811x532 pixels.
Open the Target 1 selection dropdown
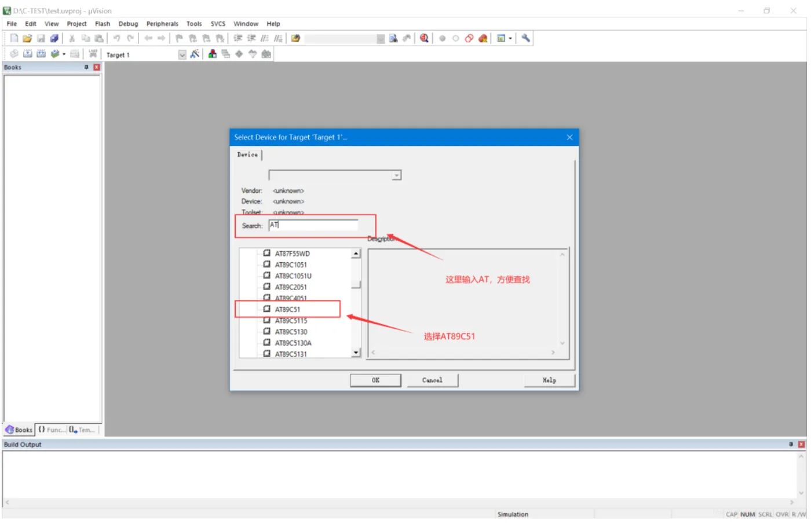(x=182, y=54)
